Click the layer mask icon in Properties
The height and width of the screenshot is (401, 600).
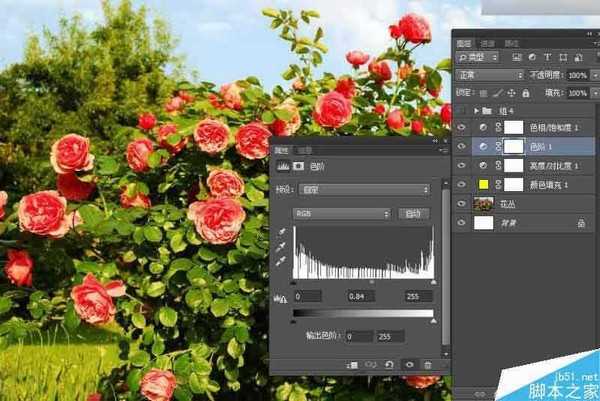click(298, 168)
